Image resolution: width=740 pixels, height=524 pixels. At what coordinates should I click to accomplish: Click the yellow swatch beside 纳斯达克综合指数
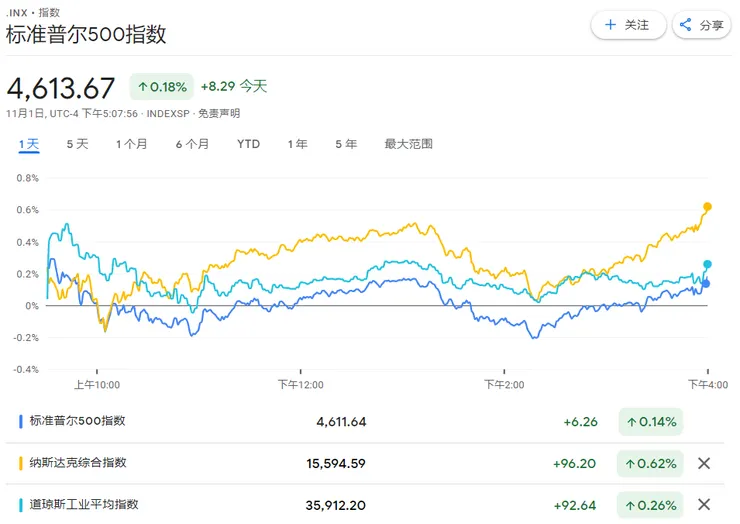(x=21, y=463)
